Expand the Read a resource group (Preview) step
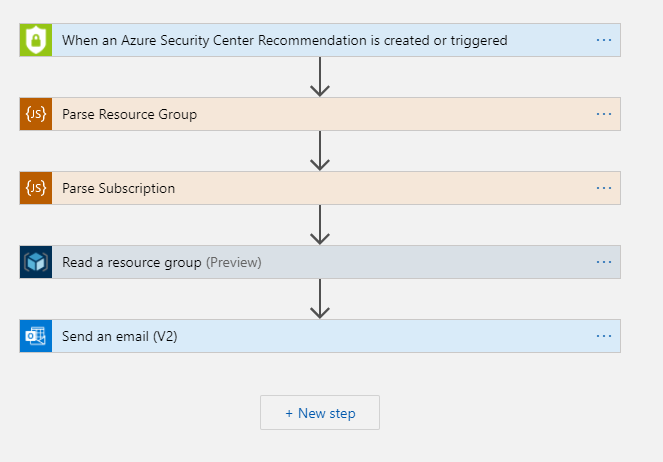 [x=162, y=263]
